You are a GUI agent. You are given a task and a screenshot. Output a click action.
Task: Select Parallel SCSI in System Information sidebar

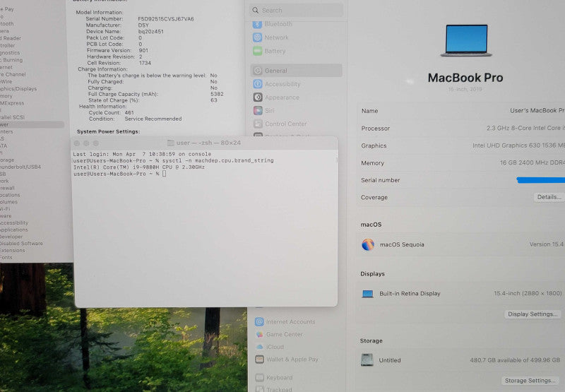coord(12,117)
